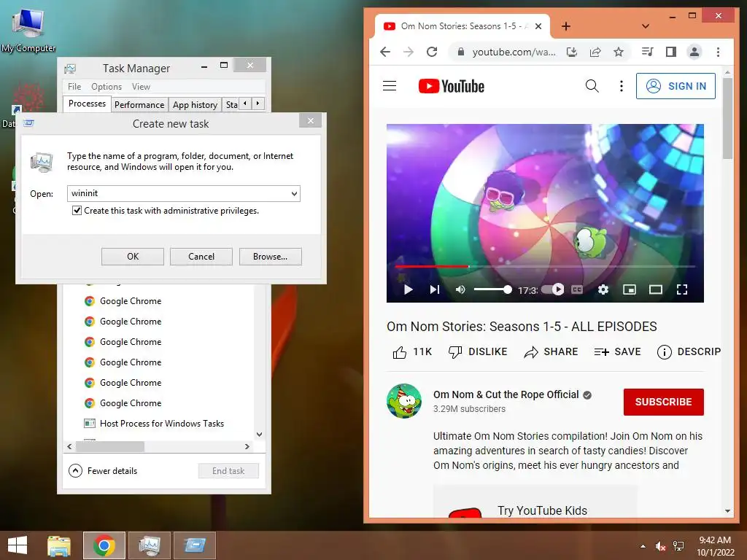The height and width of the screenshot is (560, 747).
Task: Switch to the Performance tab
Action: coord(139,105)
